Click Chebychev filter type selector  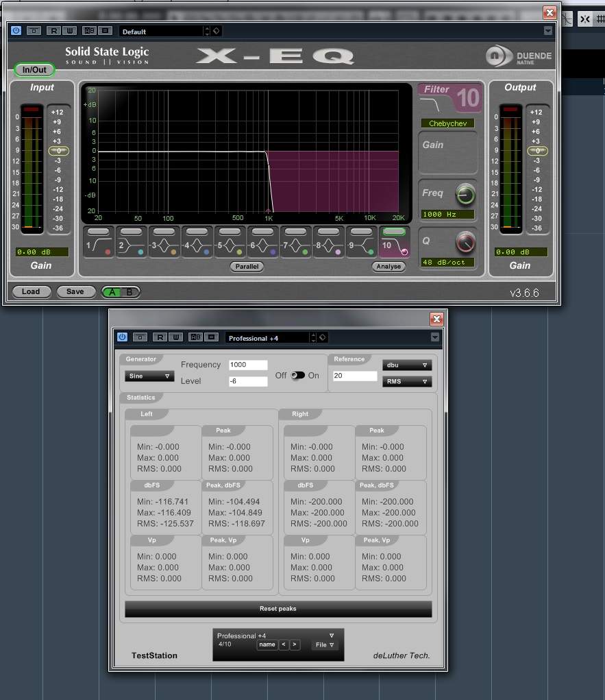coord(447,123)
